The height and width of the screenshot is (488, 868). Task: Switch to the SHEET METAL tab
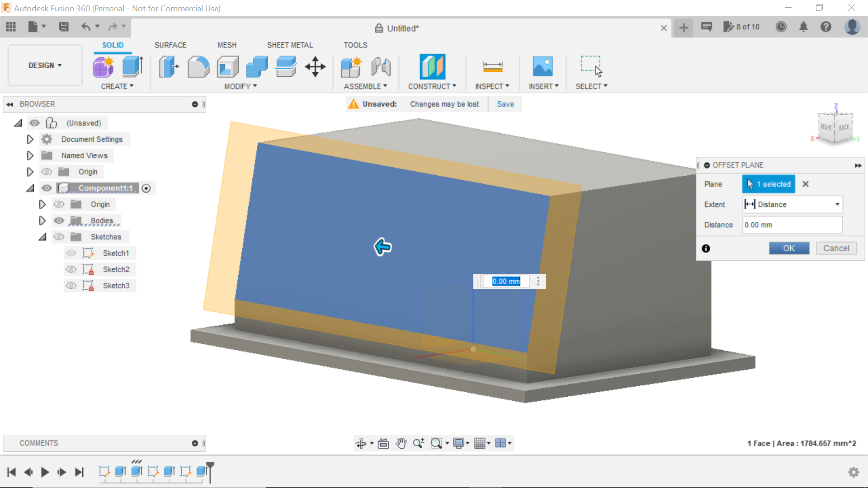(290, 45)
